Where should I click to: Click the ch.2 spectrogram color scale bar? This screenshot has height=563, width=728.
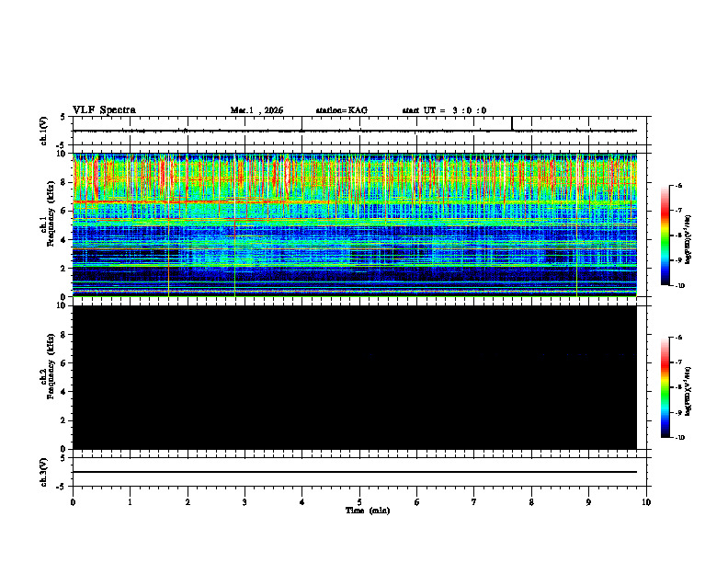point(665,387)
